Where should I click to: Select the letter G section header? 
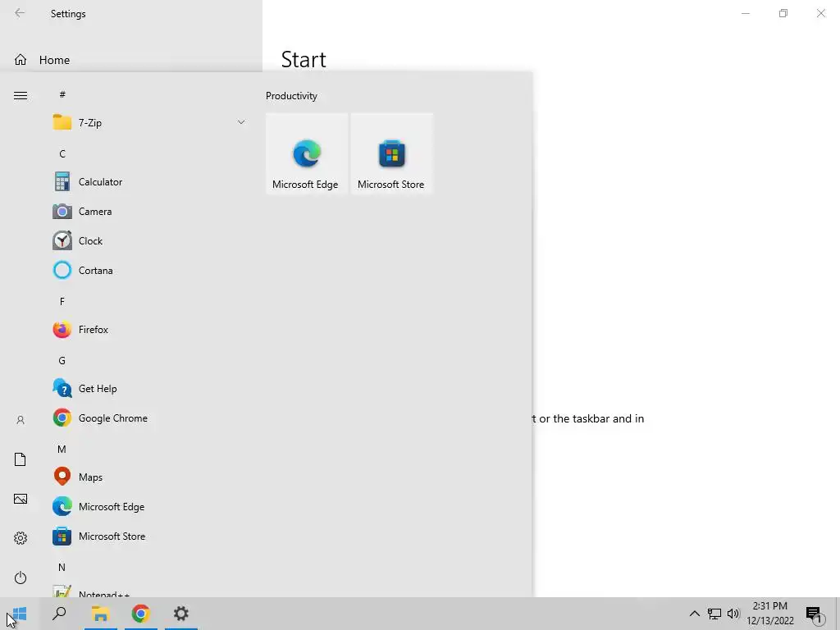pos(62,361)
